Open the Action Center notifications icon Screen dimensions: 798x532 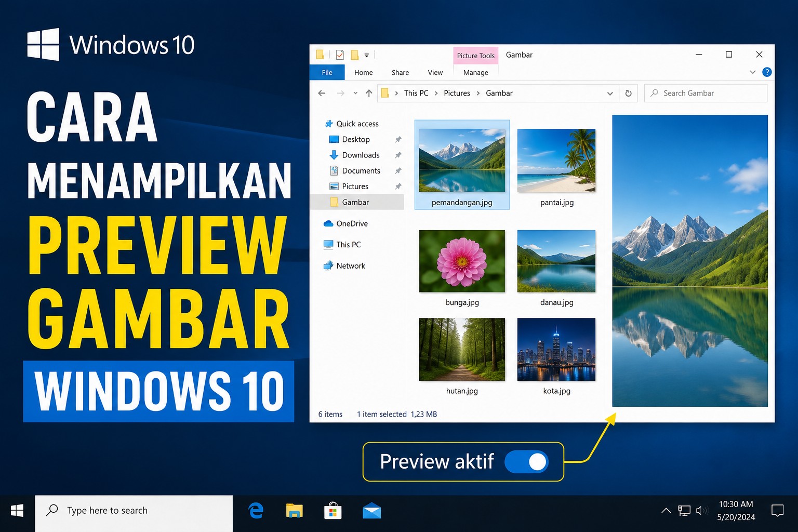(777, 511)
